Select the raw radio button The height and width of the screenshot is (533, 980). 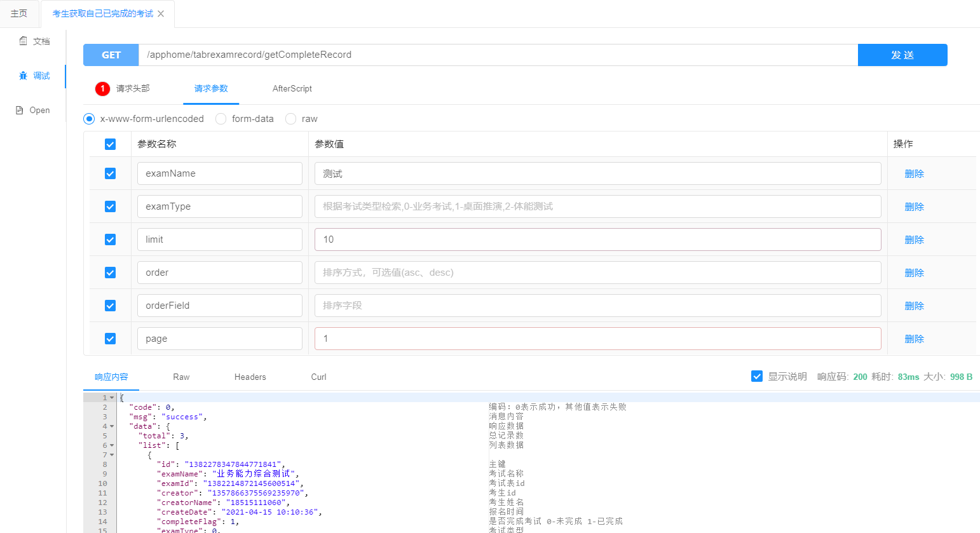(x=290, y=119)
